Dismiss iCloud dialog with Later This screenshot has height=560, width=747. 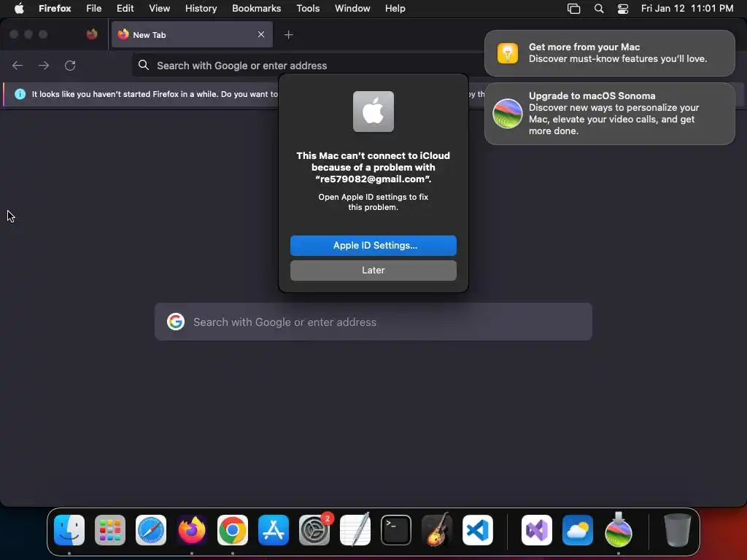coord(373,270)
